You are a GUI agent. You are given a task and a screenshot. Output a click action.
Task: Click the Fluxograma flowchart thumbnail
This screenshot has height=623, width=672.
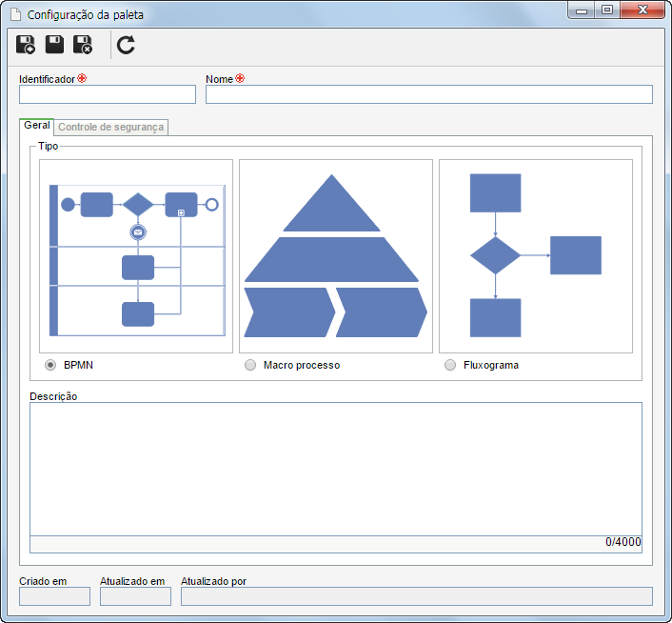pyautogui.click(x=536, y=256)
